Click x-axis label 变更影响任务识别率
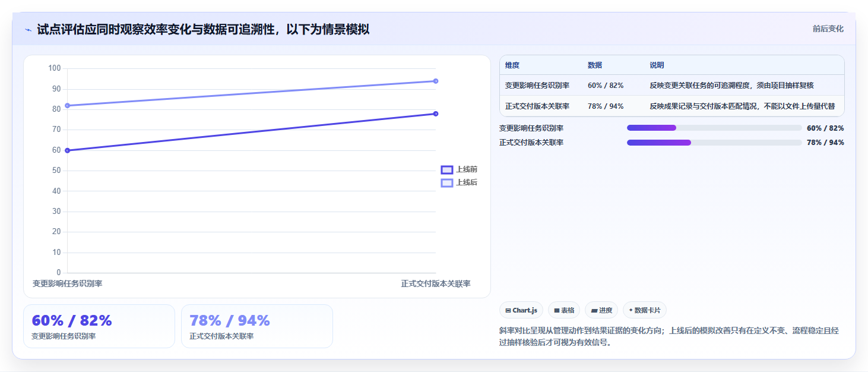 pos(67,284)
